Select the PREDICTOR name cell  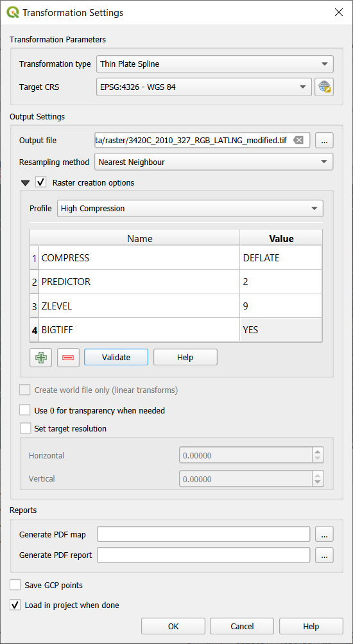tap(139, 281)
